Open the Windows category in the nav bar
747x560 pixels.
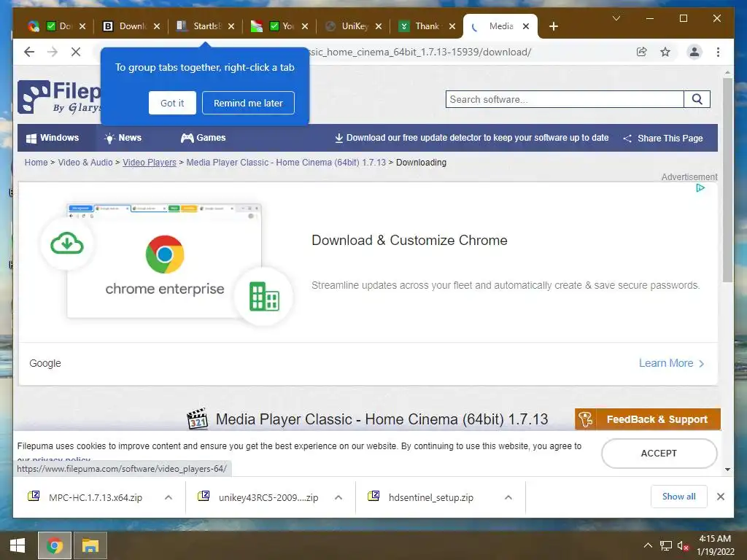click(53, 138)
